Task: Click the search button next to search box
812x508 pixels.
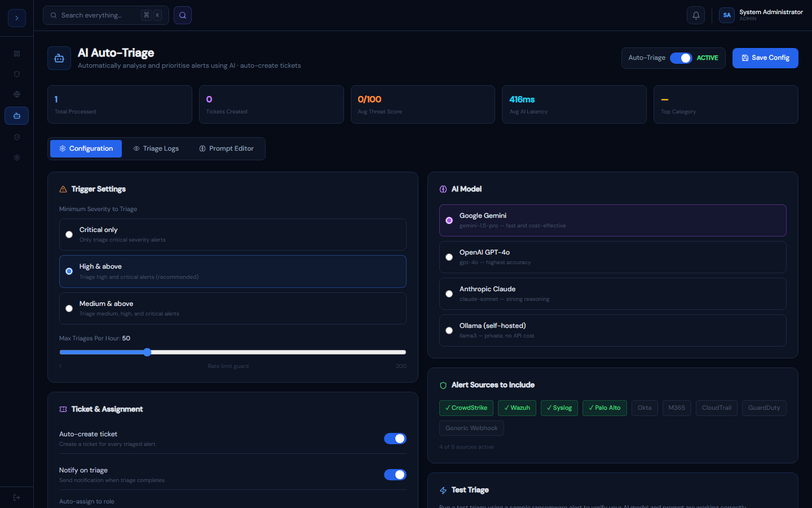Action: click(183, 15)
